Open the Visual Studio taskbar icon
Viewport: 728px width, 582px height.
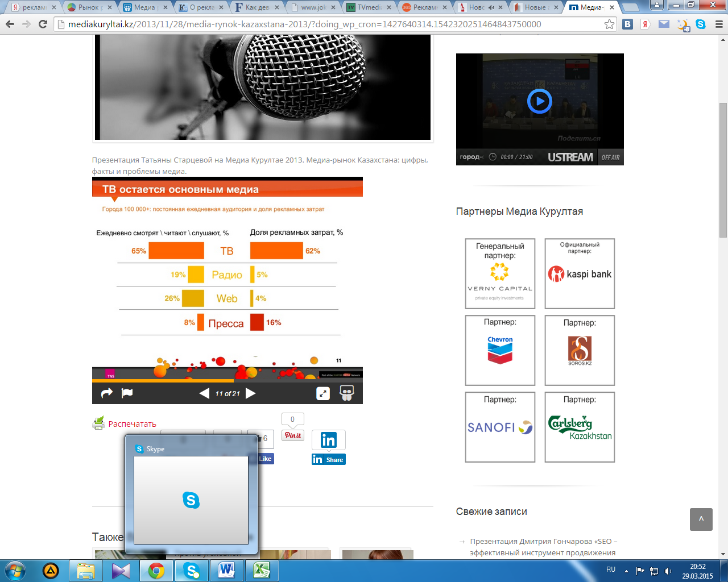click(121, 571)
